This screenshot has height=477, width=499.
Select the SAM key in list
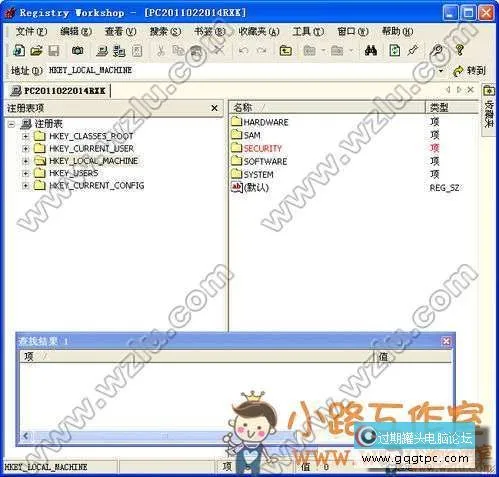[252, 135]
